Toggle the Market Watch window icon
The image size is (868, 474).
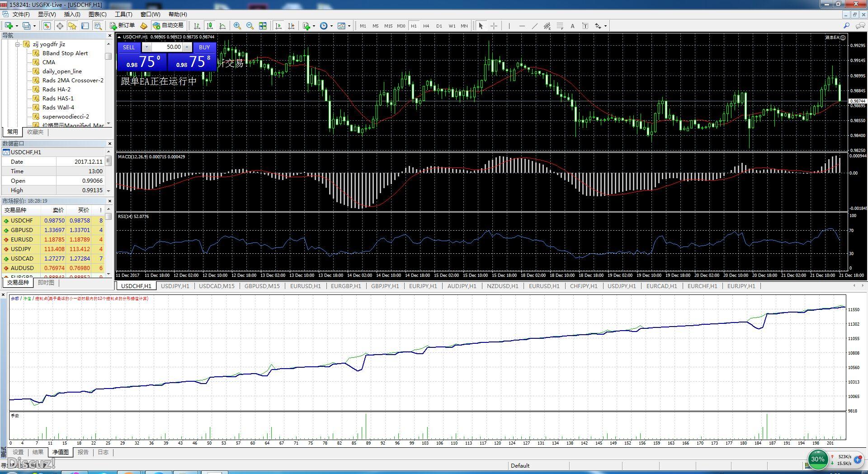(47, 26)
